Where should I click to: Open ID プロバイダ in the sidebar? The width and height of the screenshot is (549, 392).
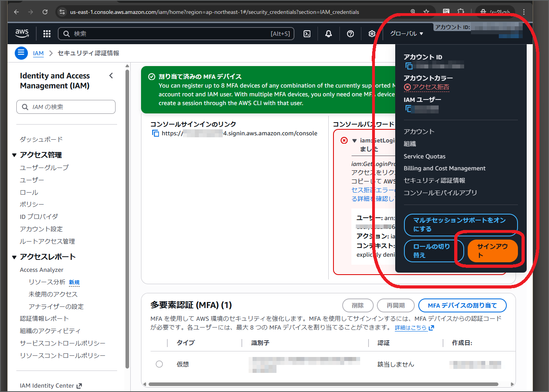click(39, 217)
